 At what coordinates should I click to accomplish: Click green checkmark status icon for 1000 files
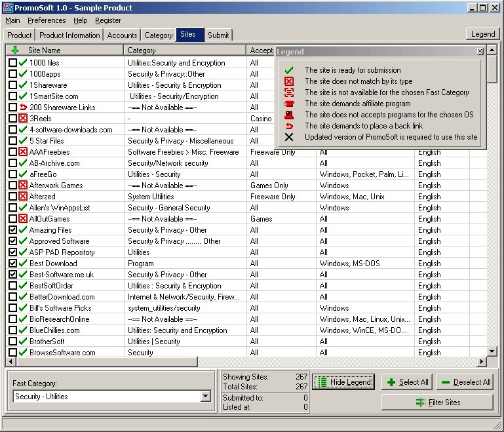(x=22, y=63)
